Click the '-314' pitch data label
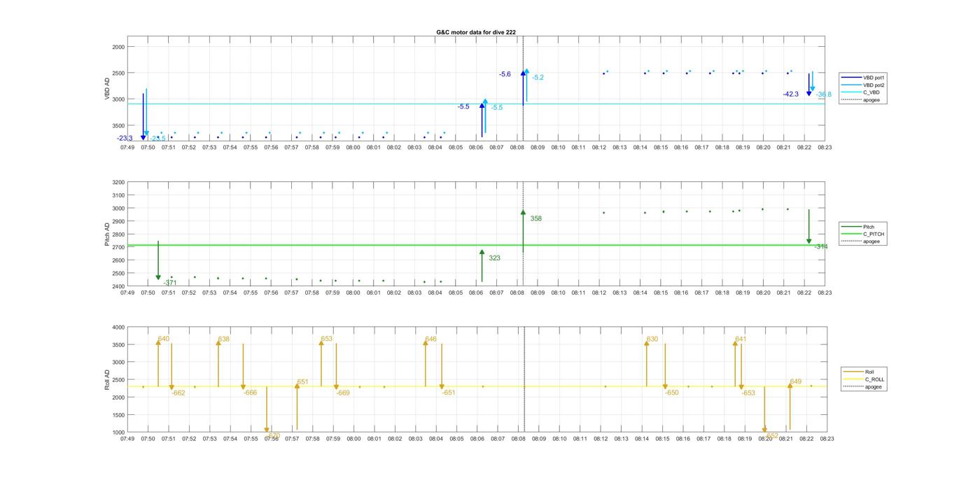980x485 pixels. pos(821,247)
